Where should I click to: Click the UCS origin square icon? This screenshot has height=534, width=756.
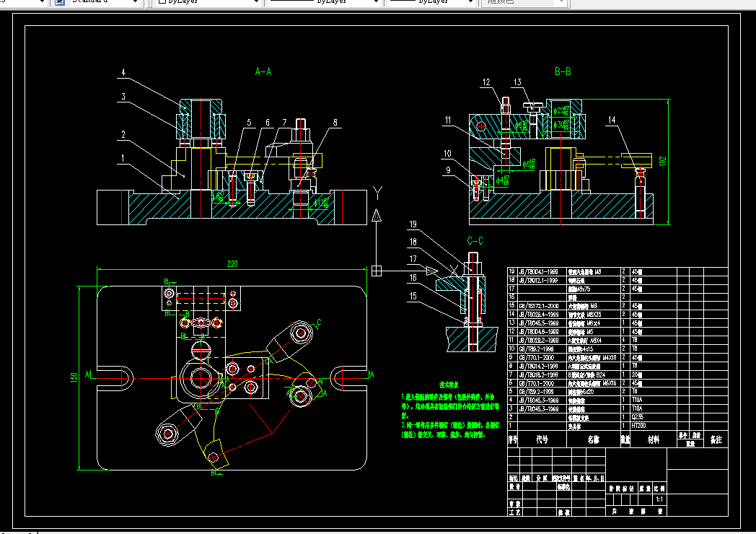(377, 271)
